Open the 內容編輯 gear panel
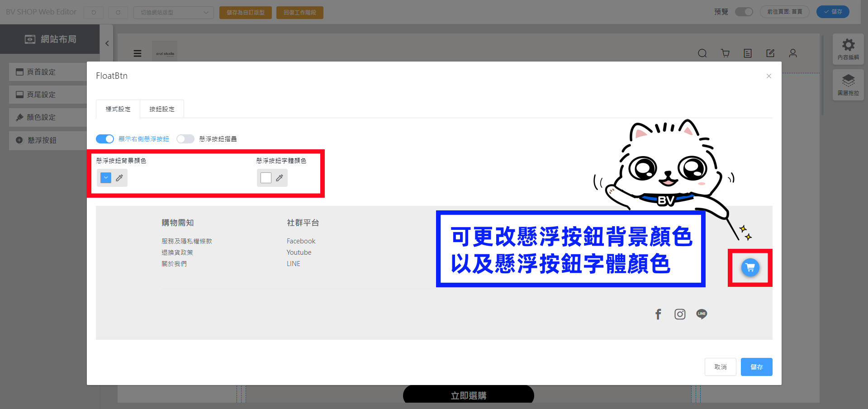Viewport: 868px width, 409px height. point(848,49)
